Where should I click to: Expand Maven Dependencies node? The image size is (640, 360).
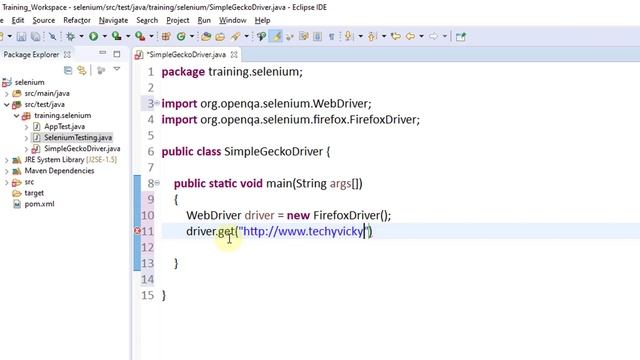click(x=7, y=171)
